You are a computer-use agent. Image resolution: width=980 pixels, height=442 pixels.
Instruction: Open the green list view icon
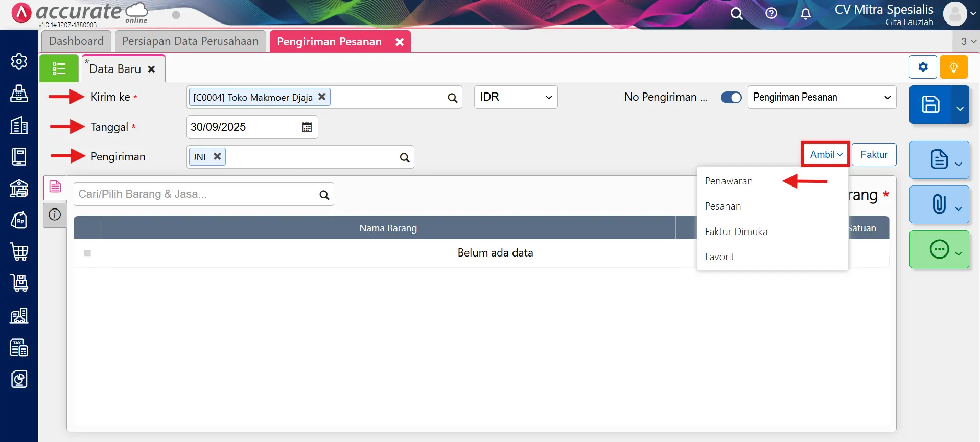[59, 68]
